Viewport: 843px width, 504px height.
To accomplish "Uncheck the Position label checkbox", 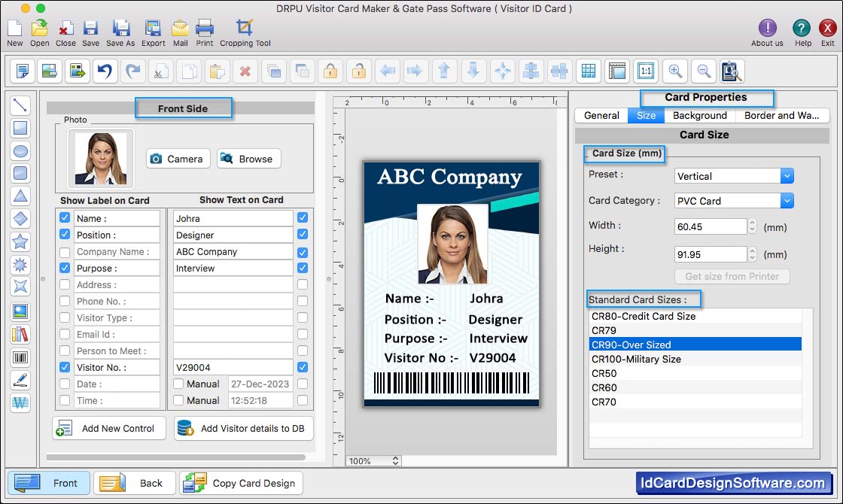I will (65, 234).
